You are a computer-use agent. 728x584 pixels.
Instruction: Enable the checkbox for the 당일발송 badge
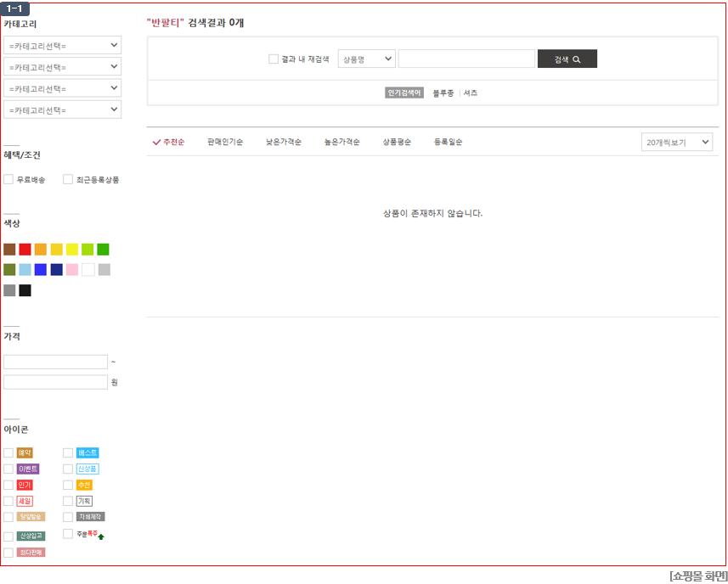point(8,517)
